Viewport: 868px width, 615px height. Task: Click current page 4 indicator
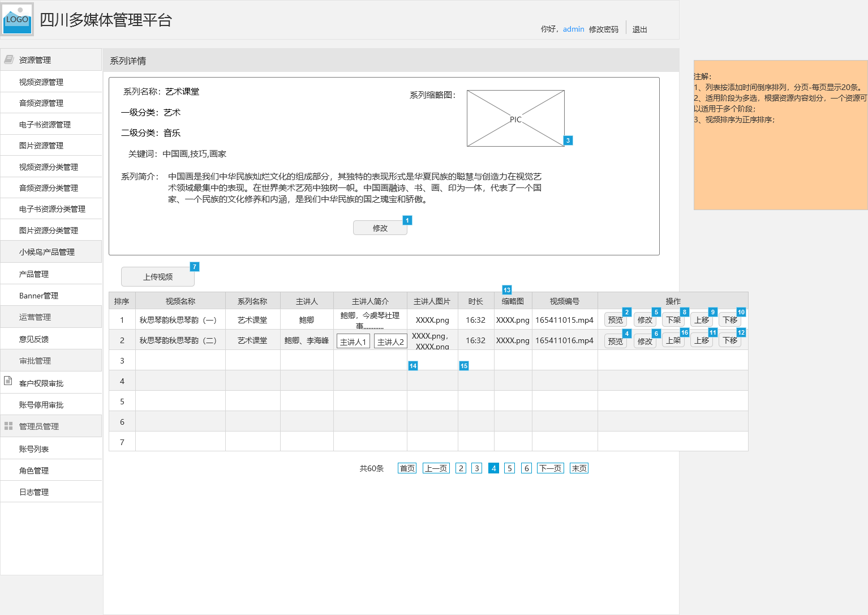[x=493, y=468]
